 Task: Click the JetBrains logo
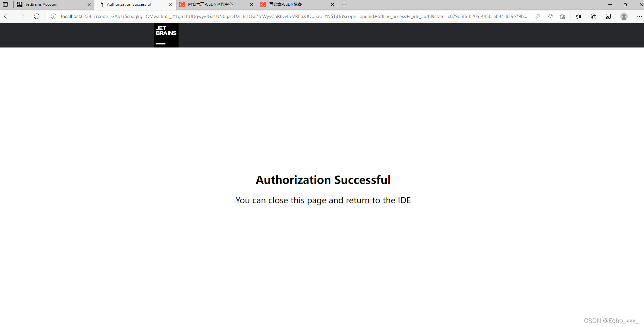coord(166,35)
